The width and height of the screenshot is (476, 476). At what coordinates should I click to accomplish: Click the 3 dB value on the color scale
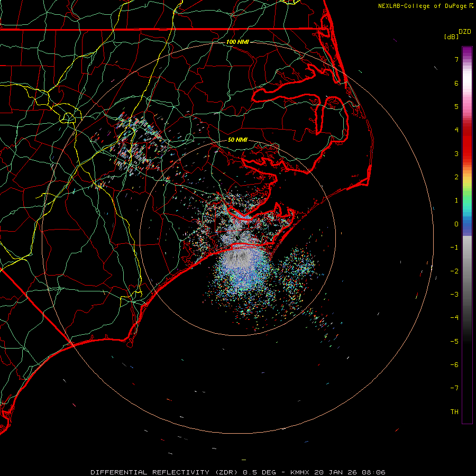(x=456, y=153)
